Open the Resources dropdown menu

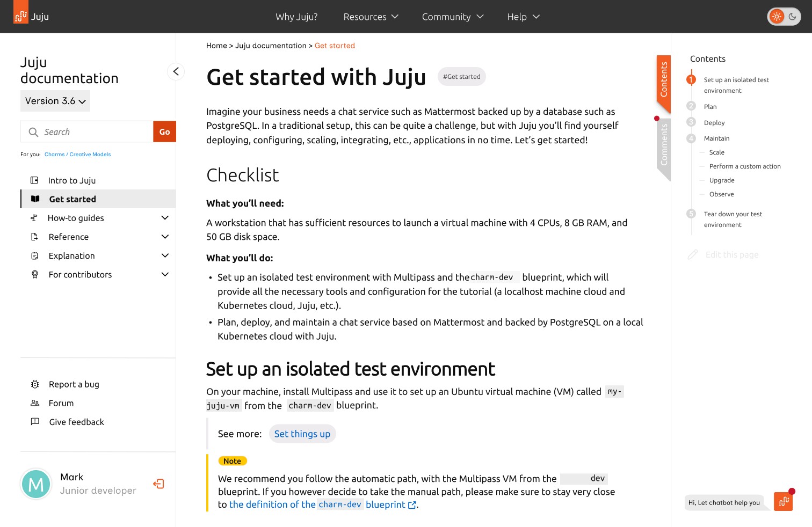coord(371,17)
